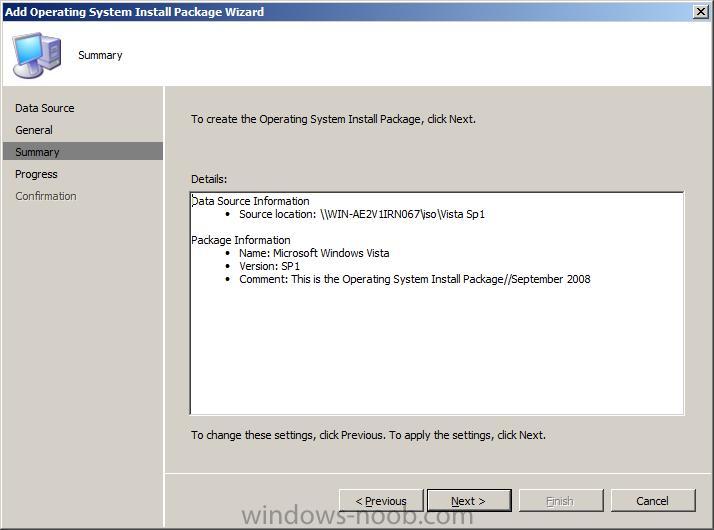
Task: Cancel the wizard
Action: click(x=653, y=501)
